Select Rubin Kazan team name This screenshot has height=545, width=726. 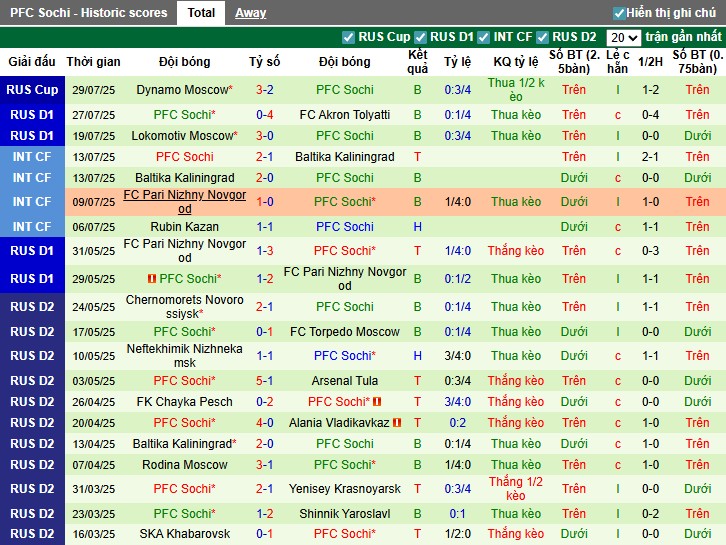(x=185, y=227)
